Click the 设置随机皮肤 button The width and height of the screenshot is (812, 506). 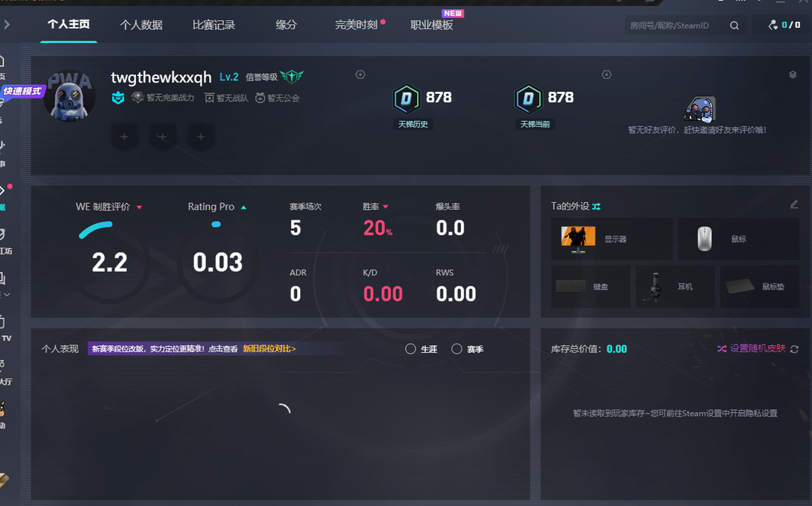pos(752,349)
